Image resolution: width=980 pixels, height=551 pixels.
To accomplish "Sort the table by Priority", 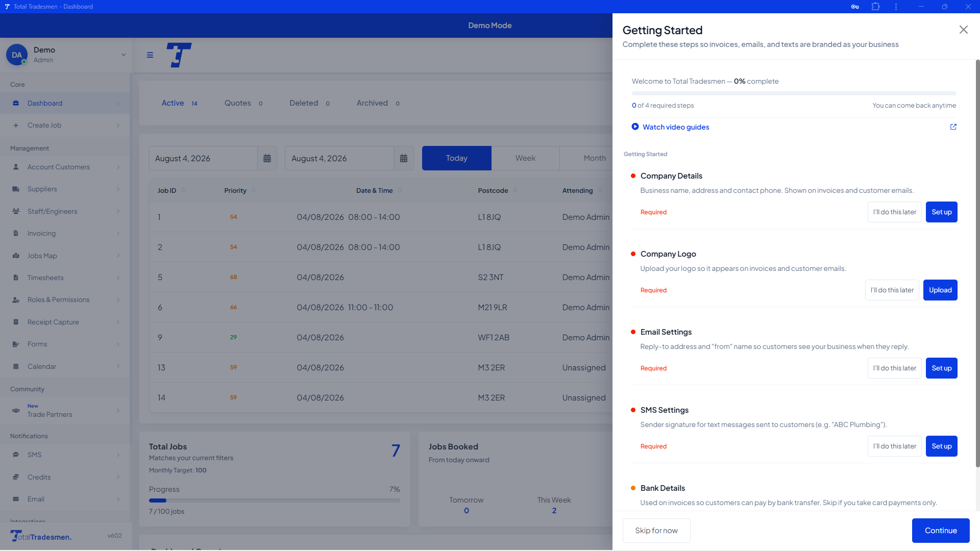I will [240, 190].
